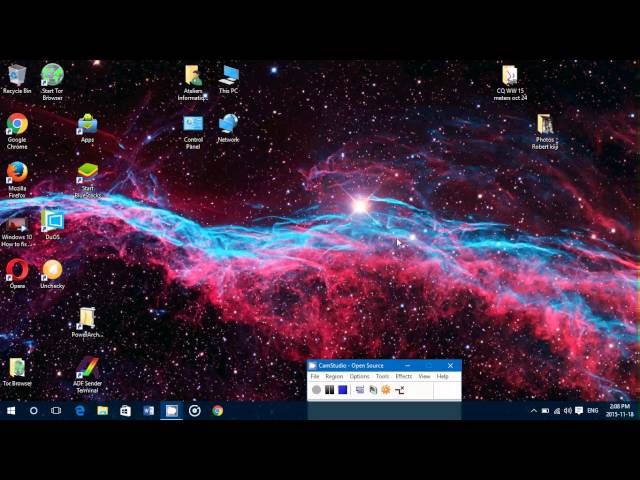Open the View menu in CamStudio

(x=424, y=376)
